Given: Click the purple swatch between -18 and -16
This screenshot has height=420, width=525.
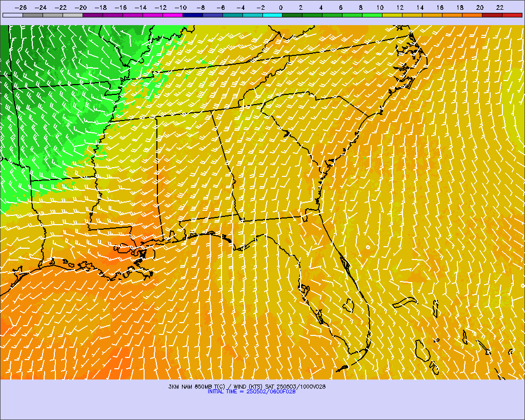Looking at the screenshot, I should pos(113,15).
